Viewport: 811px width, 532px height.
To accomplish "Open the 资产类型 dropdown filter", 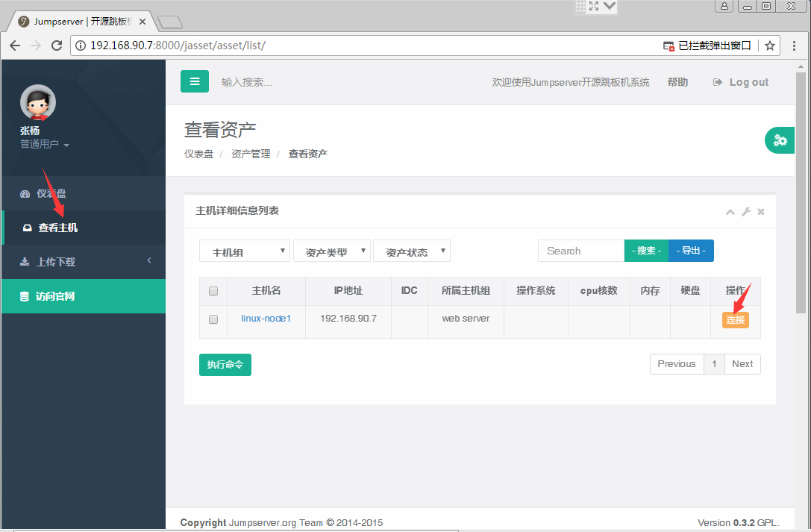I will [x=332, y=251].
